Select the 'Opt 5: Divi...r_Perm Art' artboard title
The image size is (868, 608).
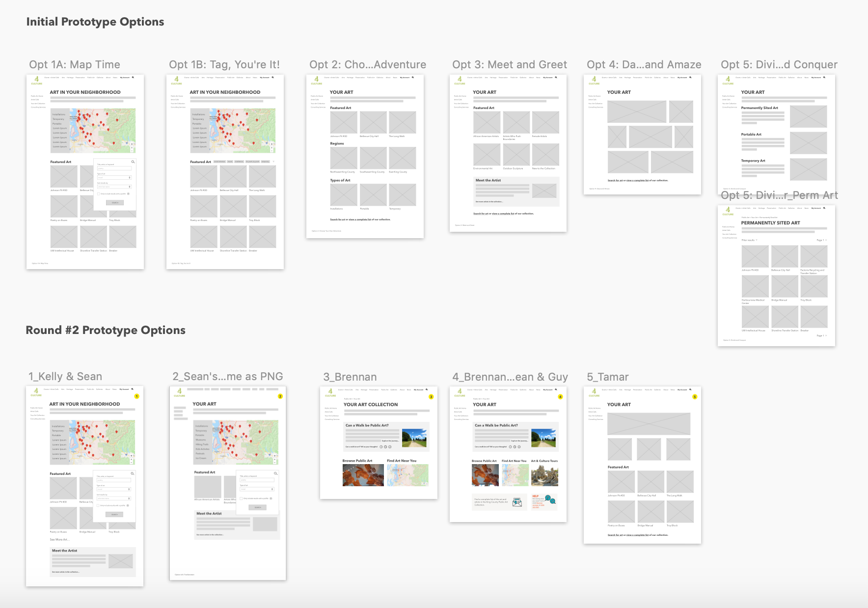779,195
